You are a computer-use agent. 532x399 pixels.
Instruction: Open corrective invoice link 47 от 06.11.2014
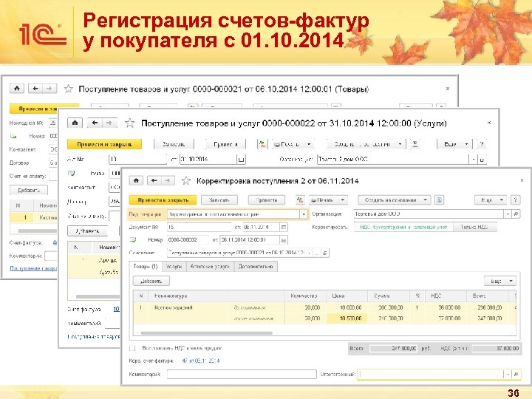click(x=201, y=361)
